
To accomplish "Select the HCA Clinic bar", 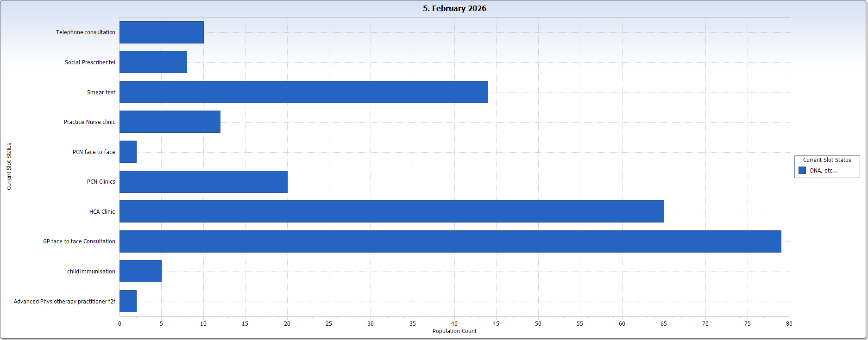I will pyautogui.click(x=391, y=211).
